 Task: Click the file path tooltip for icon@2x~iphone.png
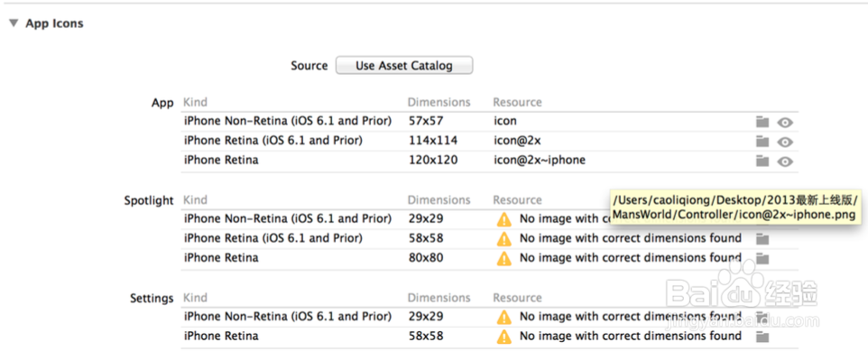click(x=734, y=206)
